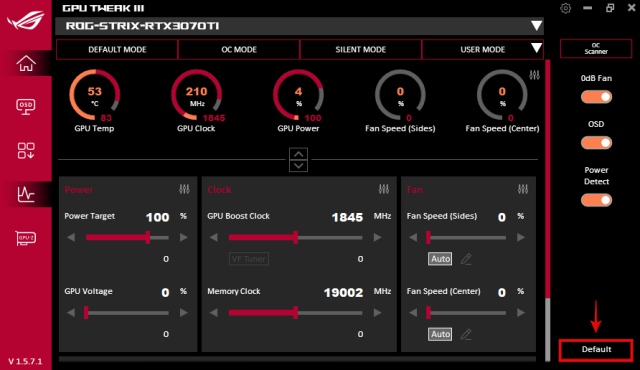Screen dimensions: 640x370
Task: Expand gauges with the down chevron
Action: 298,166
